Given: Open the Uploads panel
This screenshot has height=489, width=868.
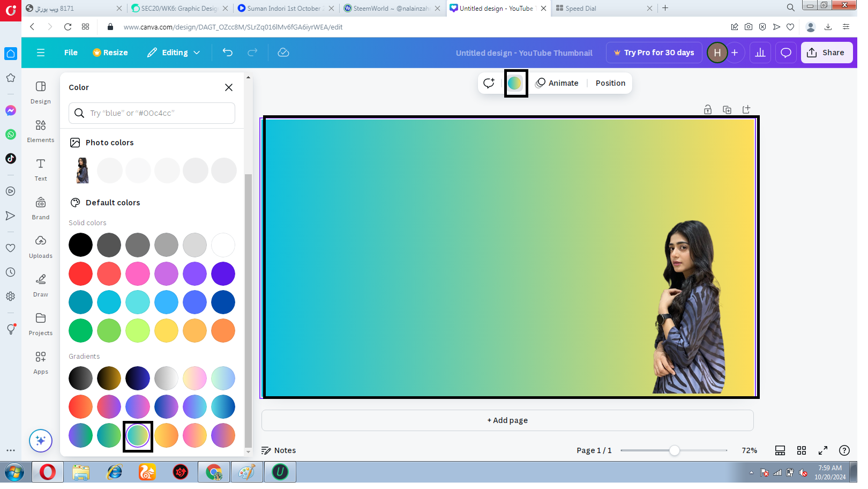Looking at the screenshot, I should click(x=41, y=247).
